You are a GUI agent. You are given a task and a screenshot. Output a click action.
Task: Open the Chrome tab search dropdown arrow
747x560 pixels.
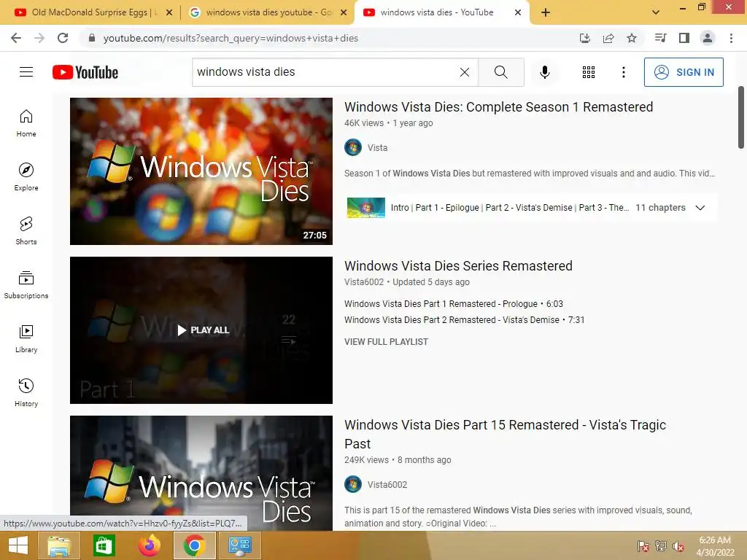656,12
